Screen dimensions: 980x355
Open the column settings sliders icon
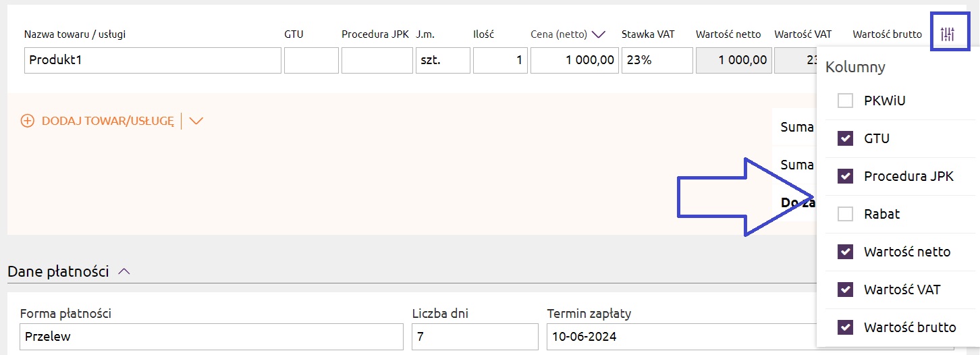pyautogui.click(x=948, y=34)
